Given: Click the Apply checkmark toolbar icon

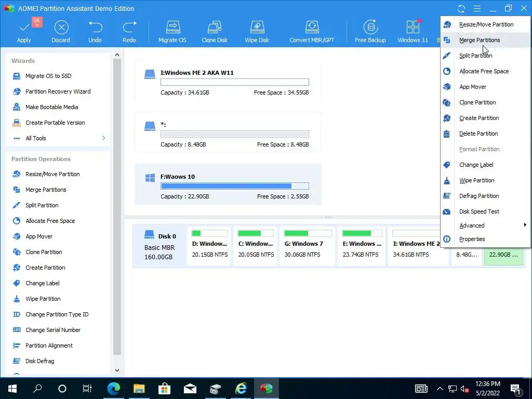Looking at the screenshot, I should click(x=24, y=28).
